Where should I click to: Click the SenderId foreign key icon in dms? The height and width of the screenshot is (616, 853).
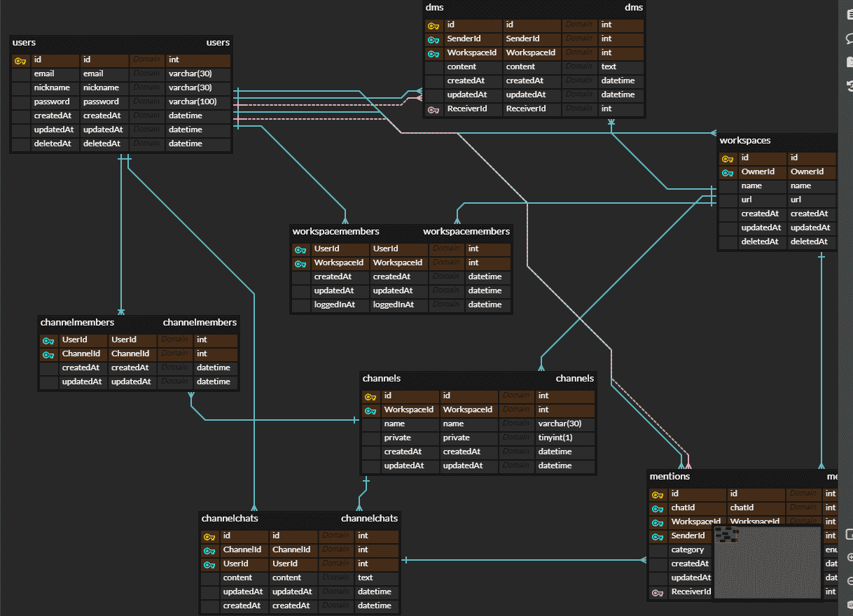pos(434,39)
